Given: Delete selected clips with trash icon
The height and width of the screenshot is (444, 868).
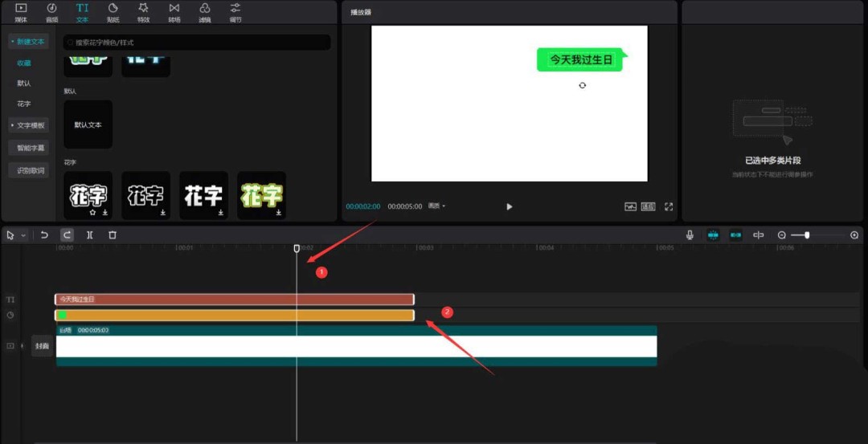Looking at the screenshot, I should 113,235.
